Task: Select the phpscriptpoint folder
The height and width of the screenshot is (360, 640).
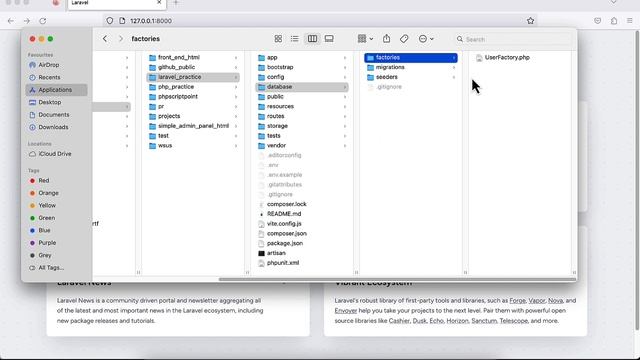Action: 193,97
